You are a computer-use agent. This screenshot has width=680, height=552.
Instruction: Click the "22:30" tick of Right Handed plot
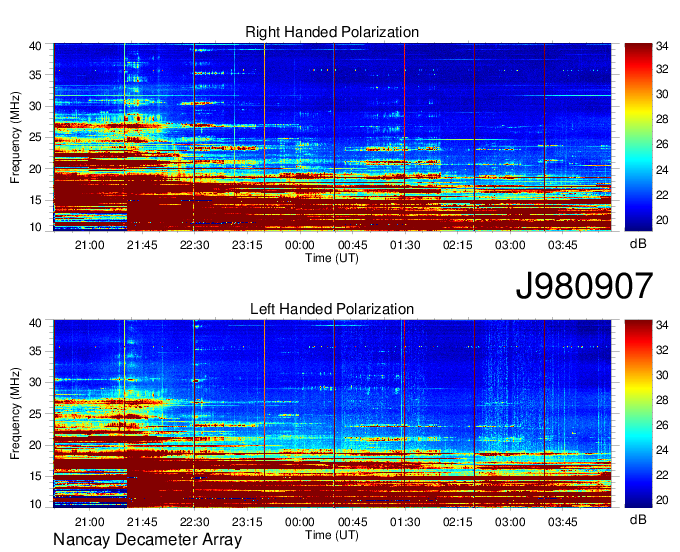tap(194, 245)
